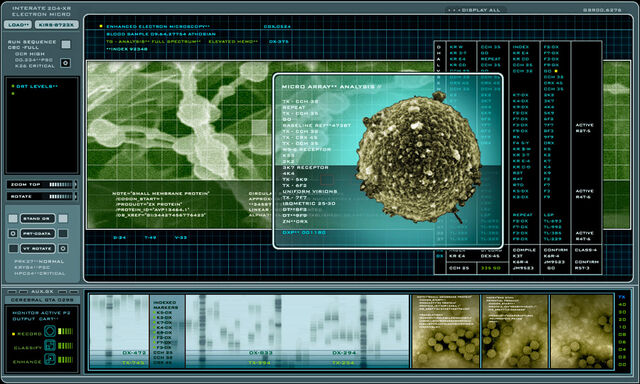Toggle the Run Sequence square checkbox
The image size is (640, 384).
(66, 44)
